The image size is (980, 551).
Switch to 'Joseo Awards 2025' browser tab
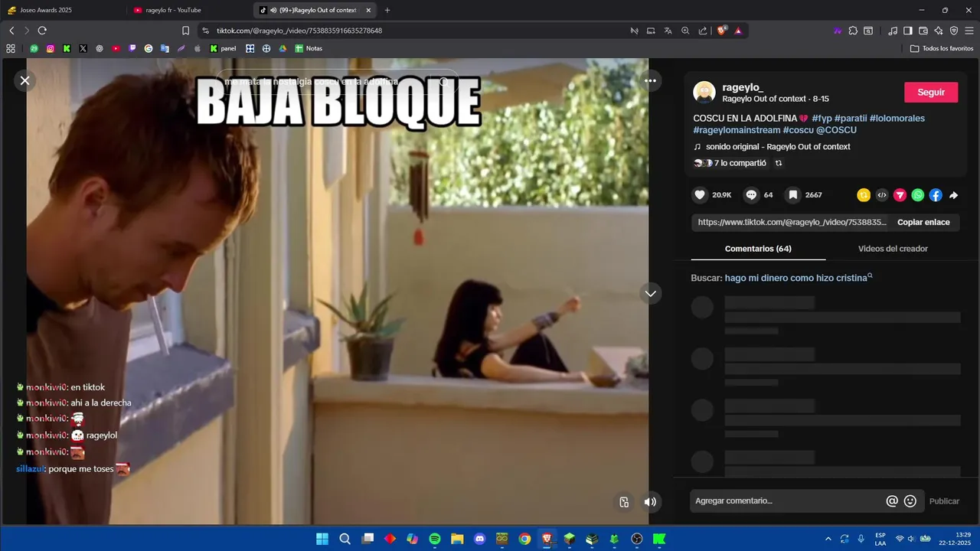point(61,10)
